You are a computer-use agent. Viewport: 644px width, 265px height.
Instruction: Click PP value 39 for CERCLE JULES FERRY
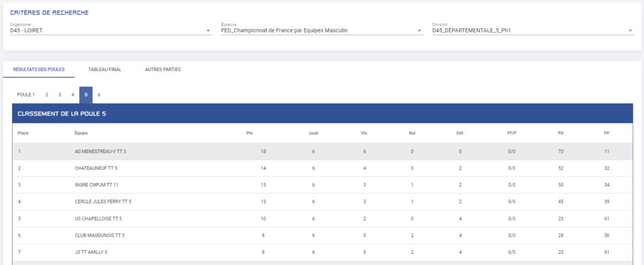point(607,202)
